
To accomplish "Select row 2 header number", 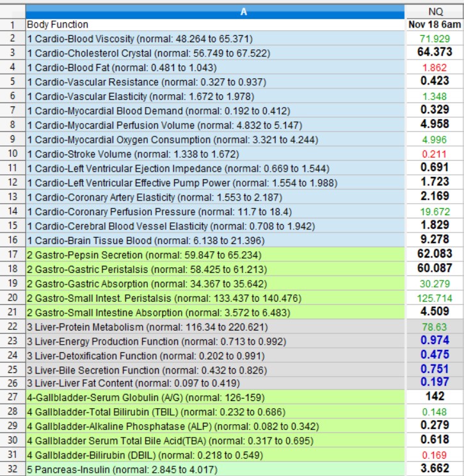I will point(12,38).
